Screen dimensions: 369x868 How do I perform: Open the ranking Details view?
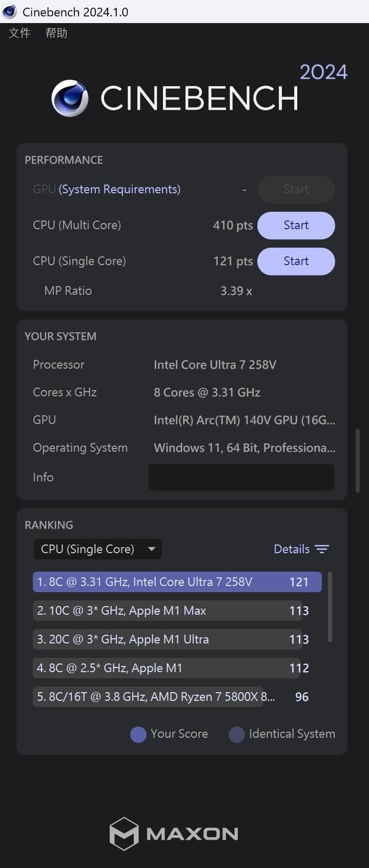tap(292, 549)
